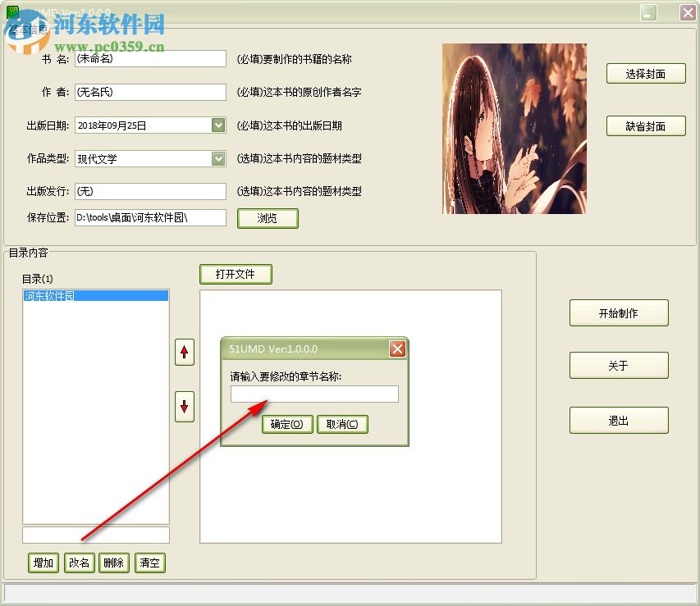The width and height of the screenshot is (700, 606).
Task: Move selected chapter down with red down arrow
Action: [184, 407]
